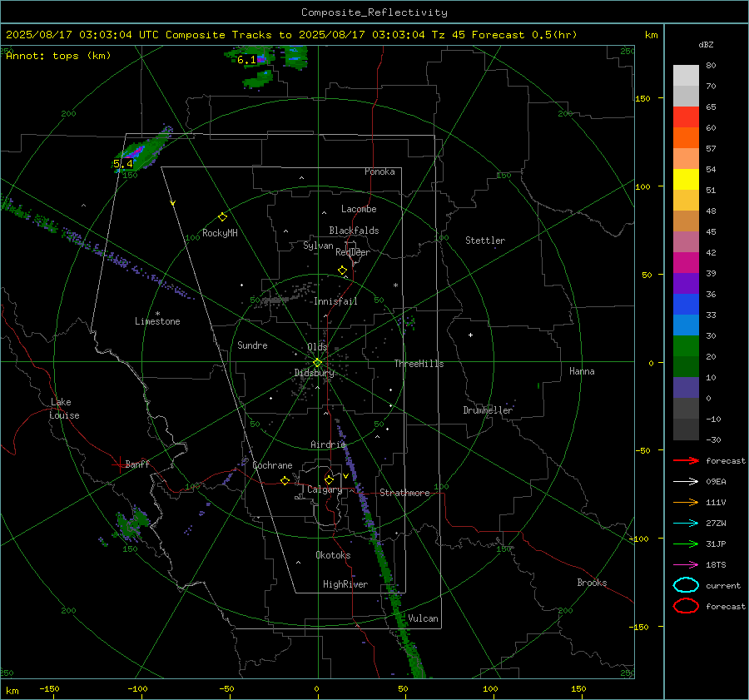Image resolution: width=749 pixels, height=700 pixels.
Task: Select the magenta 42 dBZ color swatch
Action: (686, 262)
